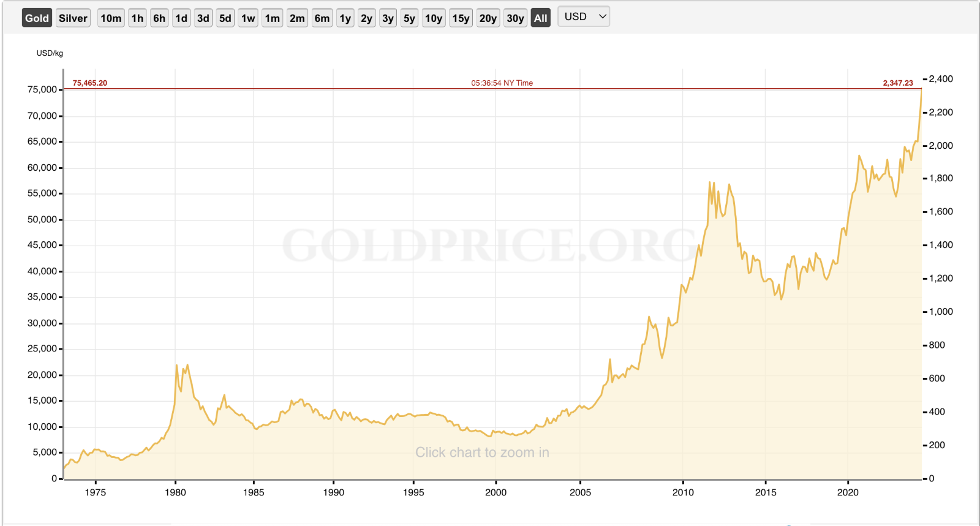980x526 pixels.
Task: Display the 5y chart
Action: pyautogui.click(x=409, y=18)
